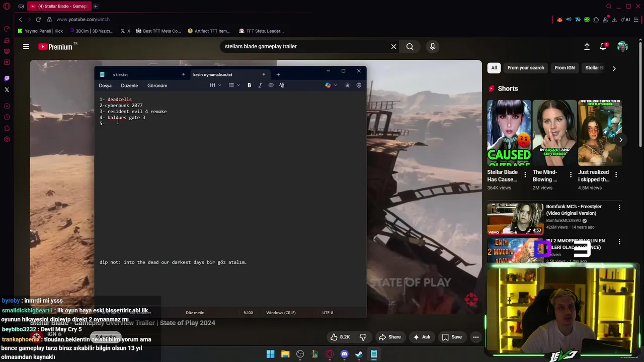This screenshot has width=644, height=362.
Task: Reload page in Opera browser
Action: (x=38, y=20)
